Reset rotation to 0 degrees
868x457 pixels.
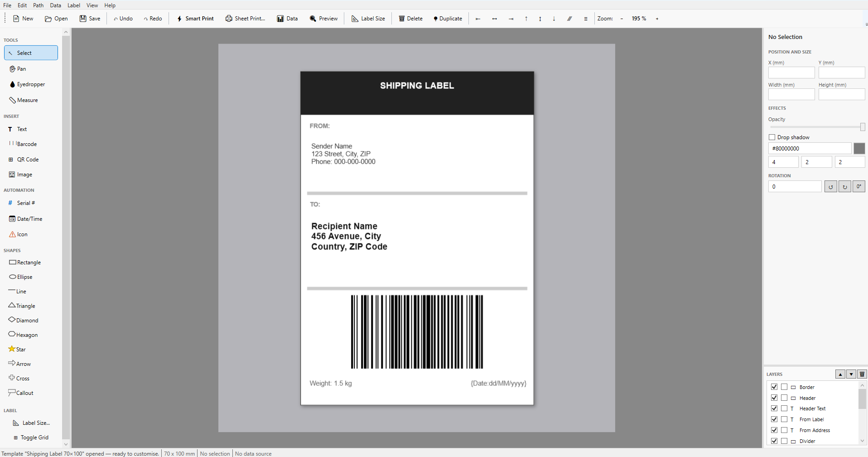click(859, 186)
